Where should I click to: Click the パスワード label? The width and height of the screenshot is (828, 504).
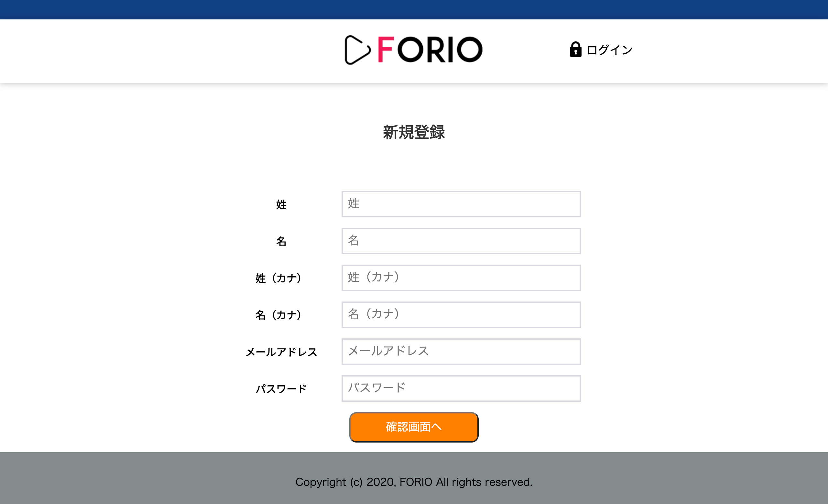pyautogui.click(x=281, y=389)
